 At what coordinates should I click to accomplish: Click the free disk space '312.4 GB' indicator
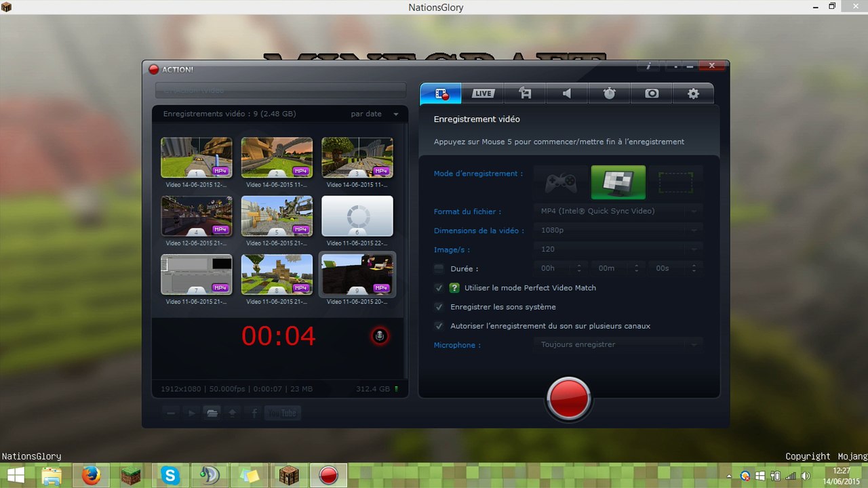pyautogui.click(x=377, y=389)
